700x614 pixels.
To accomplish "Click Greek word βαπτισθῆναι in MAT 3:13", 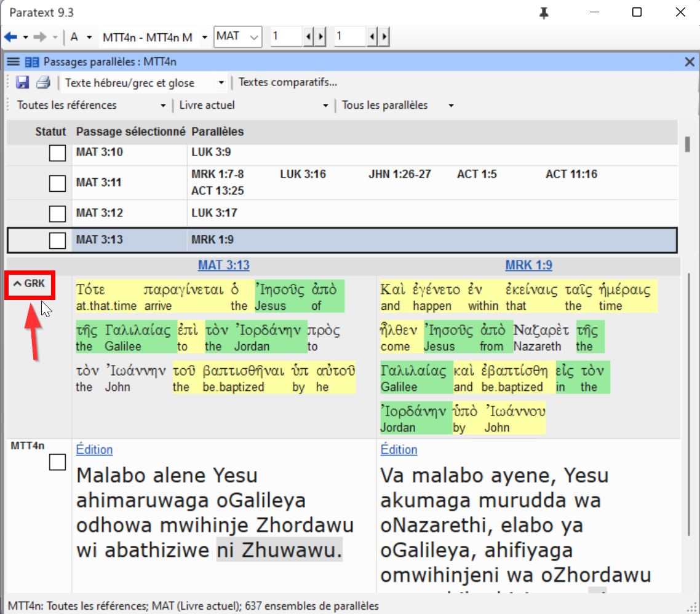I will click(244, 371).
